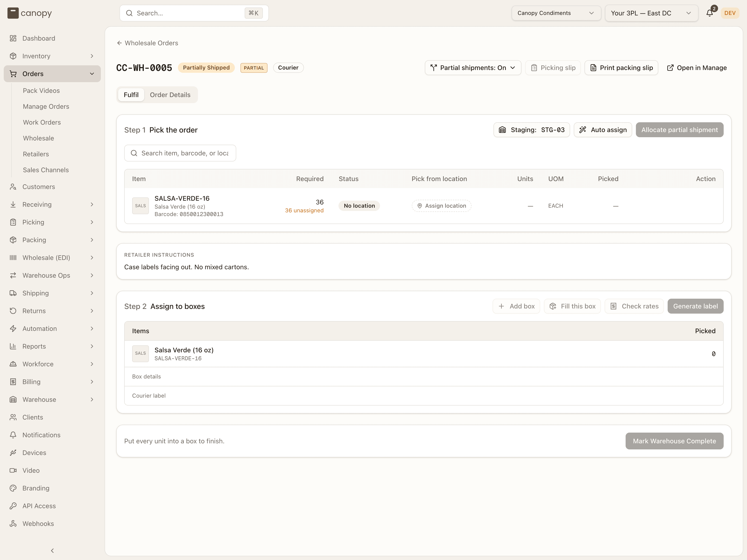Select the Fulfil tab
This screenshot has width=747, height=560.
click(x=131, y=95)
